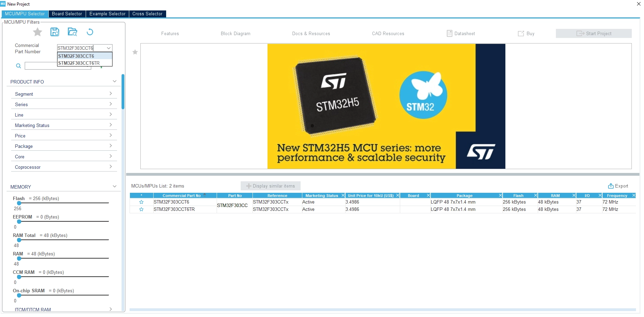Screen dimensions: 644x317
Task: Remove the RAM column from the table
Action: point(574,196)
